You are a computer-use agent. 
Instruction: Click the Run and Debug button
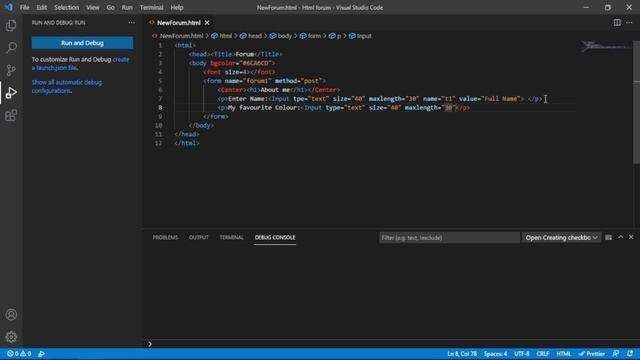82,43
